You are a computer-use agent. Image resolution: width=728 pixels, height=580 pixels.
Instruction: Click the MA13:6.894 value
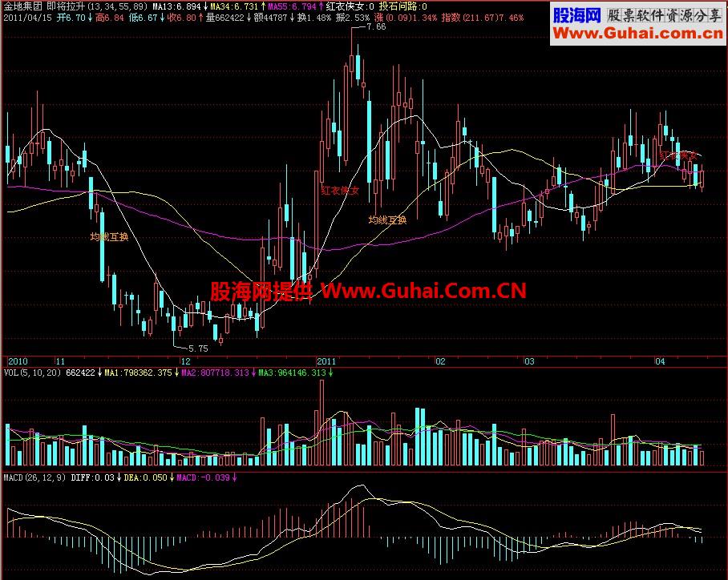pos(176,6)
